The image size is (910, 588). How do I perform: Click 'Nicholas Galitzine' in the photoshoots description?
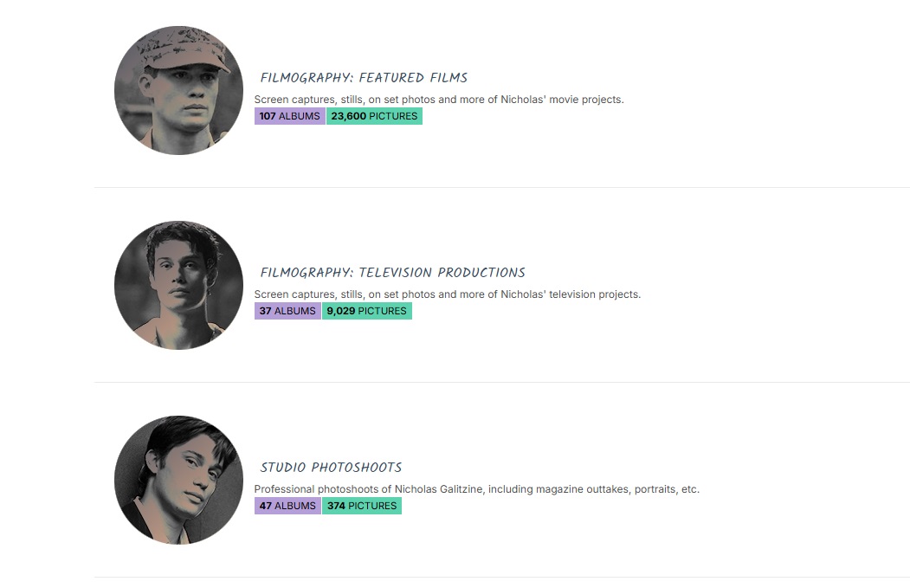(x=440, y=489)
